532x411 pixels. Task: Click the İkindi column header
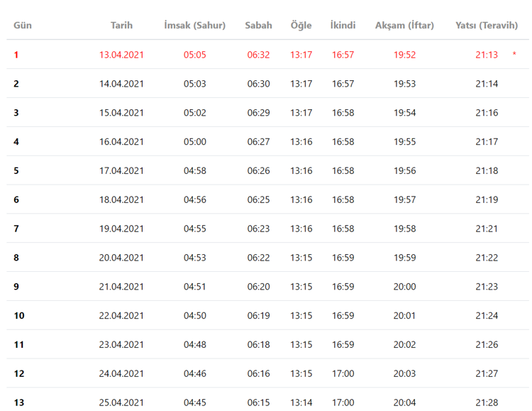(x=343, y=26)
